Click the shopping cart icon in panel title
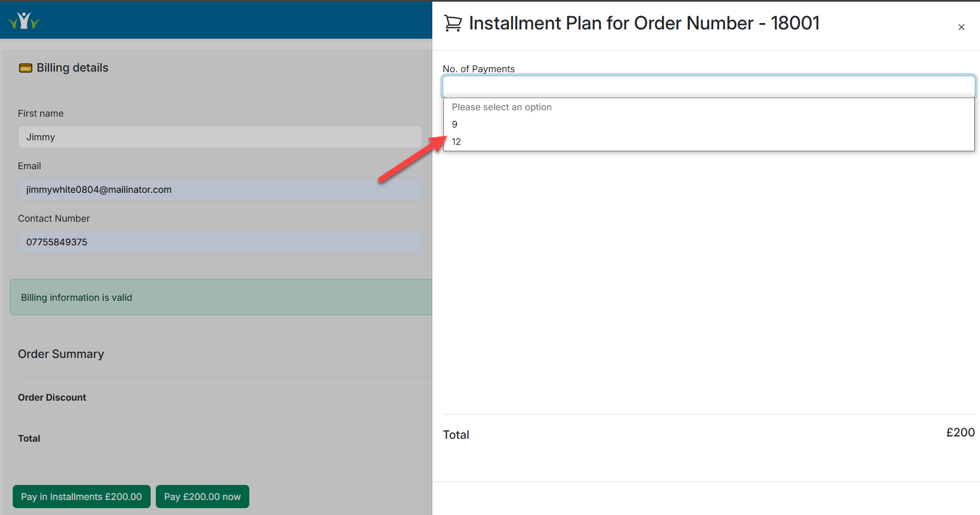Viewport: 980px width, 515px height. (453, 23)
